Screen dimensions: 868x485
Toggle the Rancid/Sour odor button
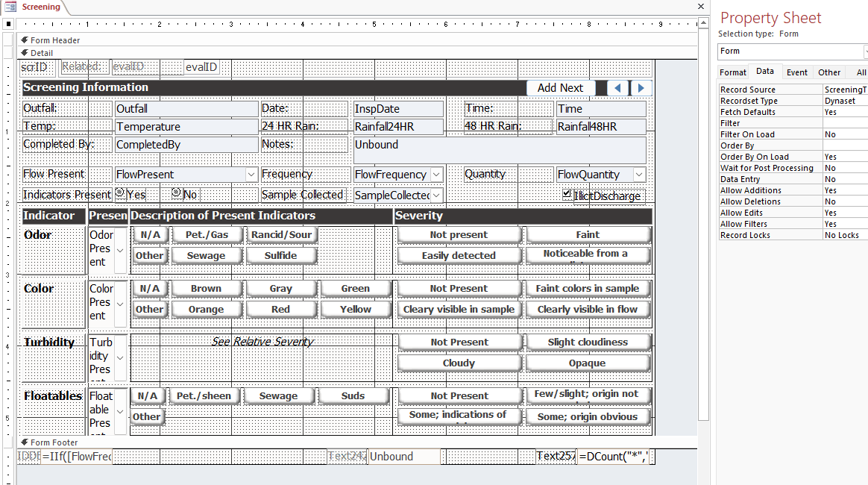(x=281, y=235)
